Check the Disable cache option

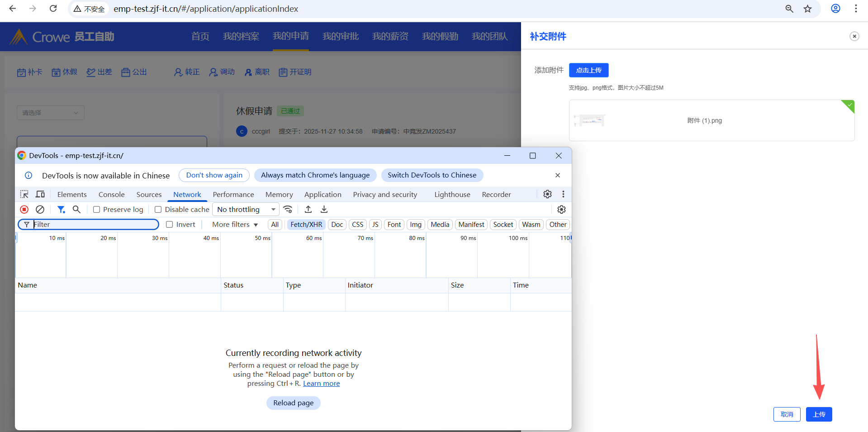(x=158, y=210)
